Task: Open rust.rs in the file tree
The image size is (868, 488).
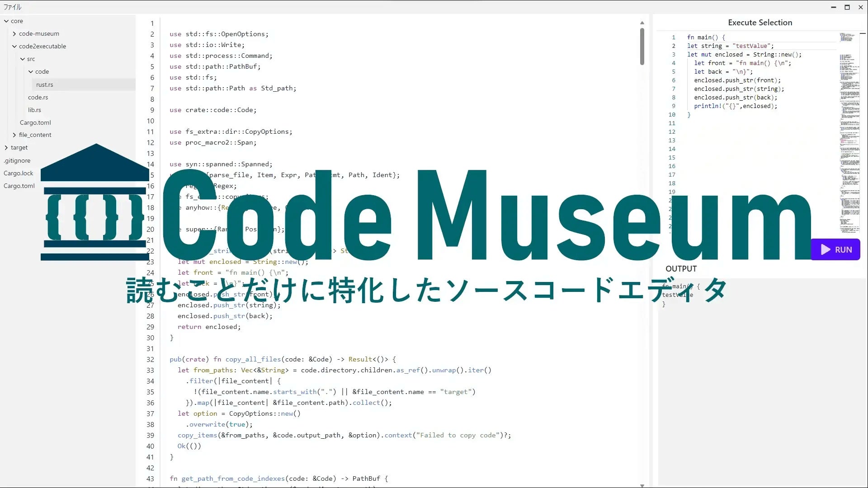Action: (x=45, y=84)
